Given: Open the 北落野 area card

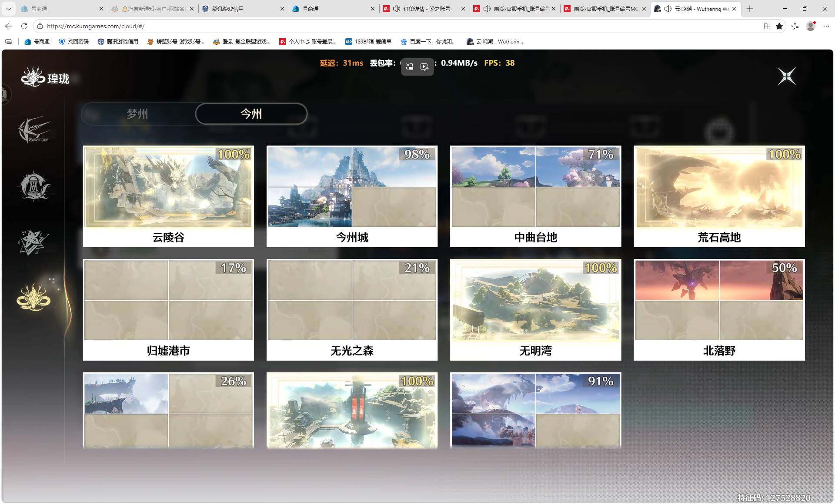Looking at the screenshot, I should (x=719, y=310).
